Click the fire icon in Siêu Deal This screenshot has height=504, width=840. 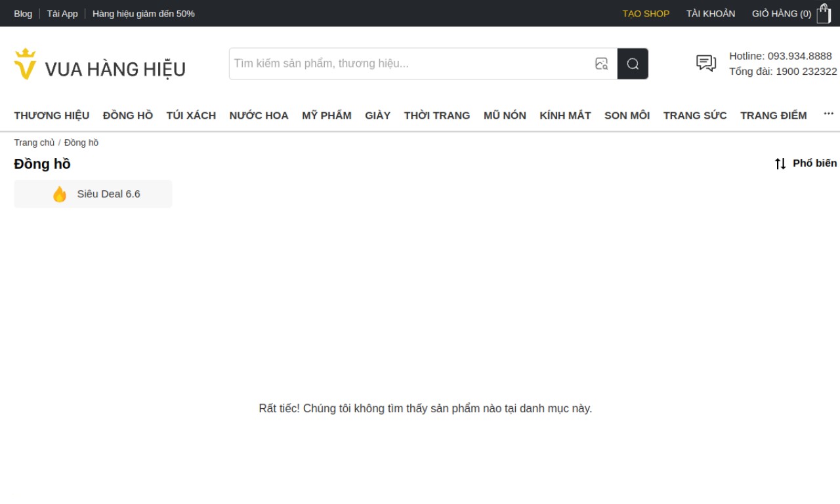(60, 194)
